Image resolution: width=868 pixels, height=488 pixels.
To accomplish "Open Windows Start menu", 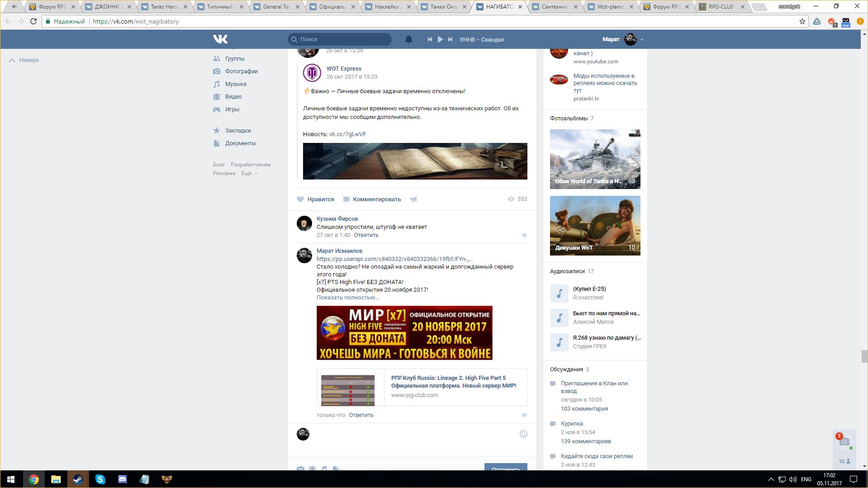I will [11, 479].
